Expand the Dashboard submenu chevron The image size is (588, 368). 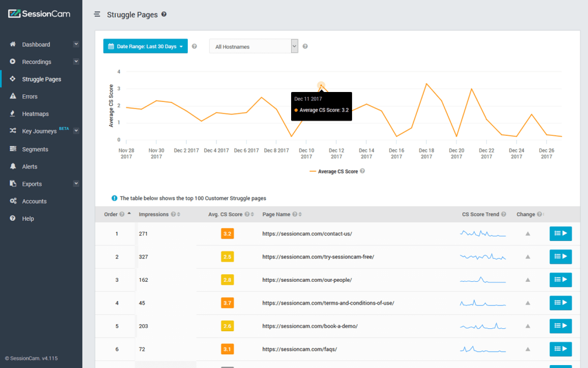point(76,44)
